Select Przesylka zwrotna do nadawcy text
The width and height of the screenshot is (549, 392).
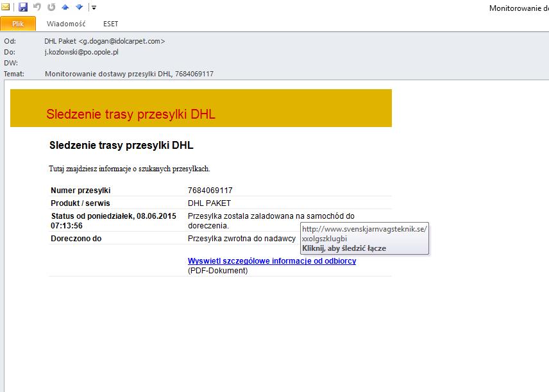tap(242, 239)
